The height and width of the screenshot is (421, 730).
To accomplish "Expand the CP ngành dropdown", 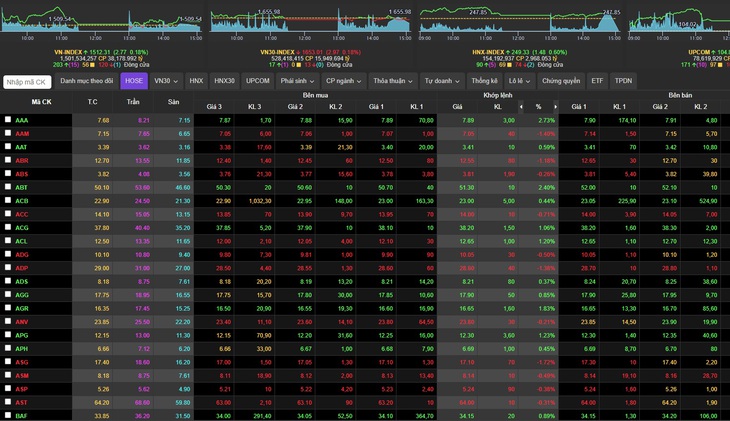I will 343,81.
